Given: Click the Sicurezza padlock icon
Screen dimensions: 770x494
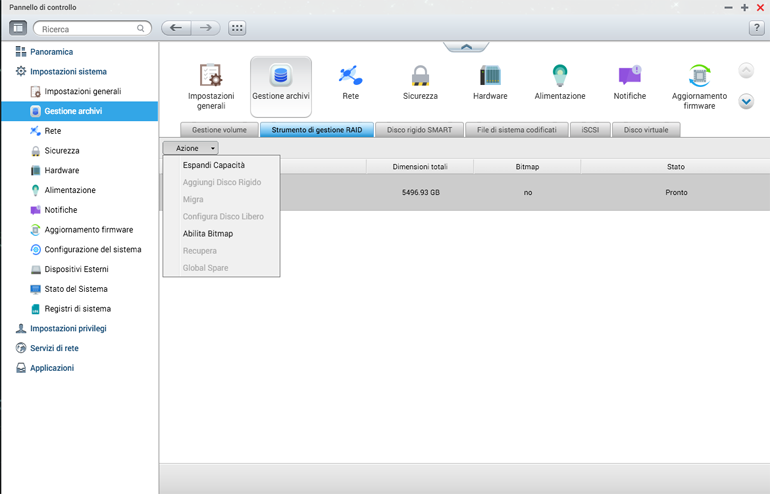Looking at the screenshot, I should (x=420, y=76).
